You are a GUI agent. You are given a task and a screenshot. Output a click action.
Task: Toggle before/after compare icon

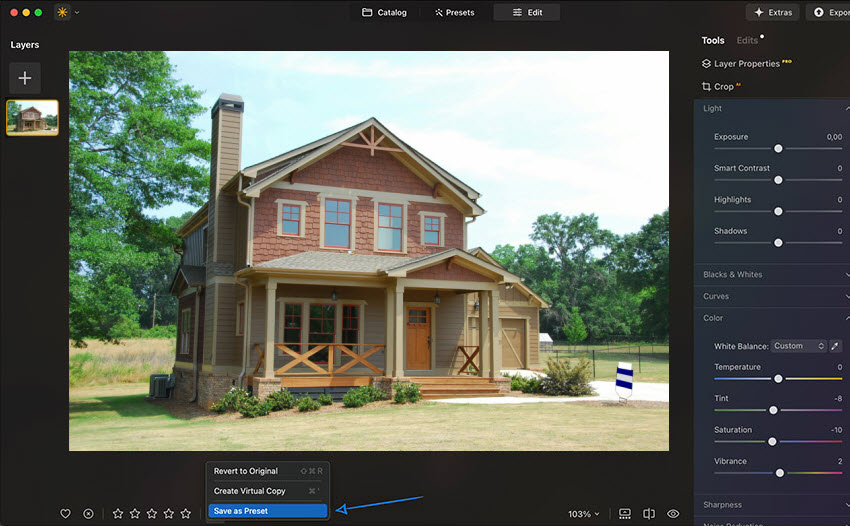tap(649, 514)
